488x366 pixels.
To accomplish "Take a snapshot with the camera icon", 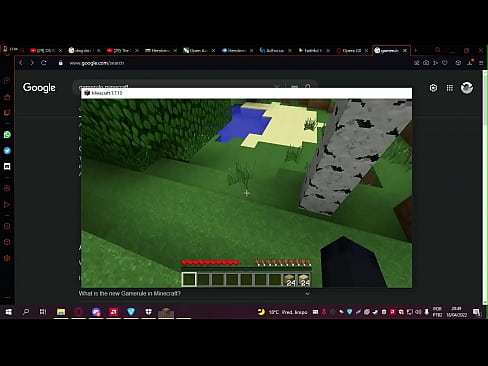I will [x=426, y=63].
